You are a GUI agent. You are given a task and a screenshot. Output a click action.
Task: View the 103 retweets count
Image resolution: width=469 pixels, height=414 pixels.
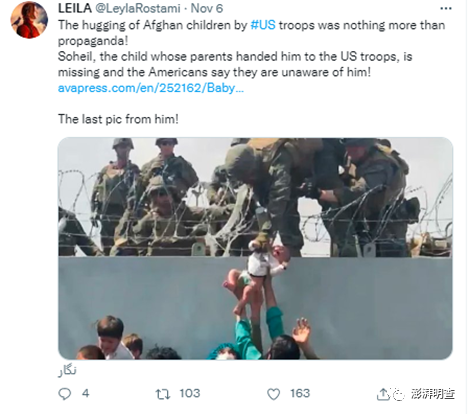tap(190, 393)
